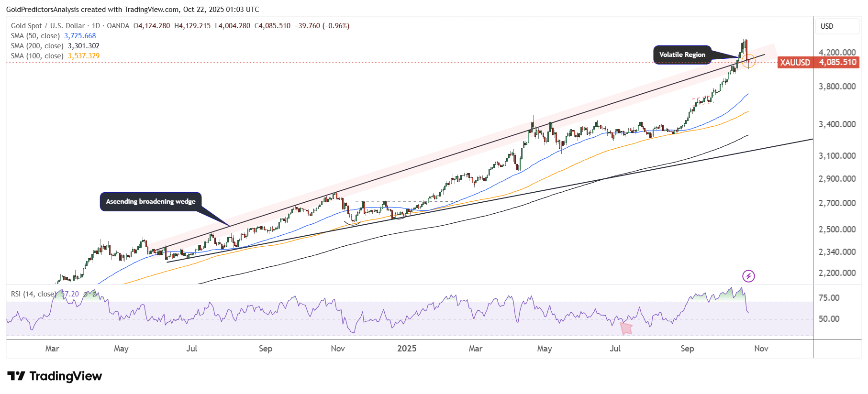Screen dimensions: 868x394
Task: Open the USD currency selector
Action: coord(827,26)
